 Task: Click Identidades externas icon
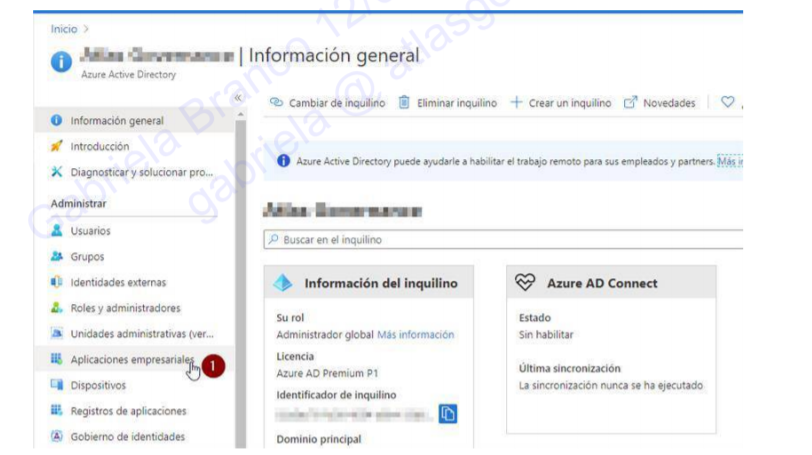click(56, 282)
